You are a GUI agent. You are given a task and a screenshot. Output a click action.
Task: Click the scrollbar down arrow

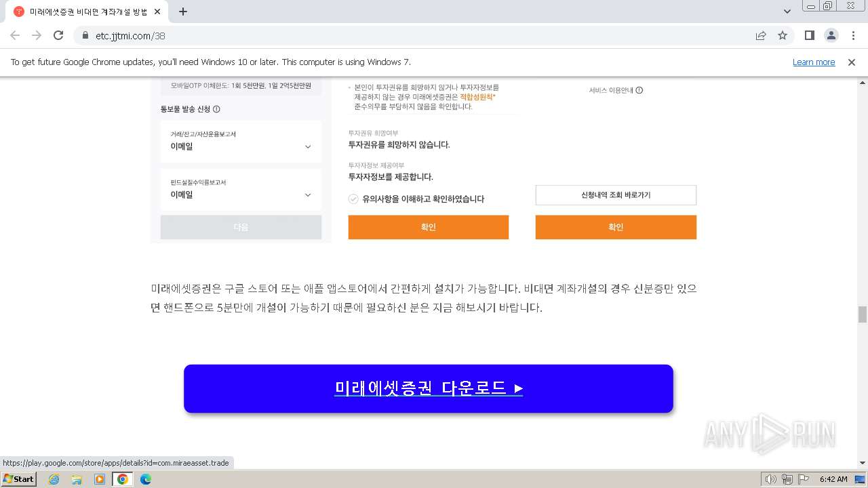(x=863, y=463)
